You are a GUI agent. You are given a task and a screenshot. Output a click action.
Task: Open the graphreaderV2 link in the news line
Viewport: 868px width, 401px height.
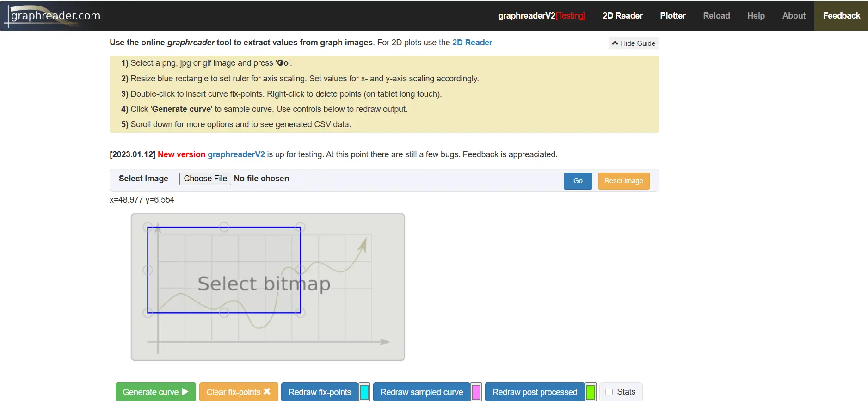(x=236, y=154)
